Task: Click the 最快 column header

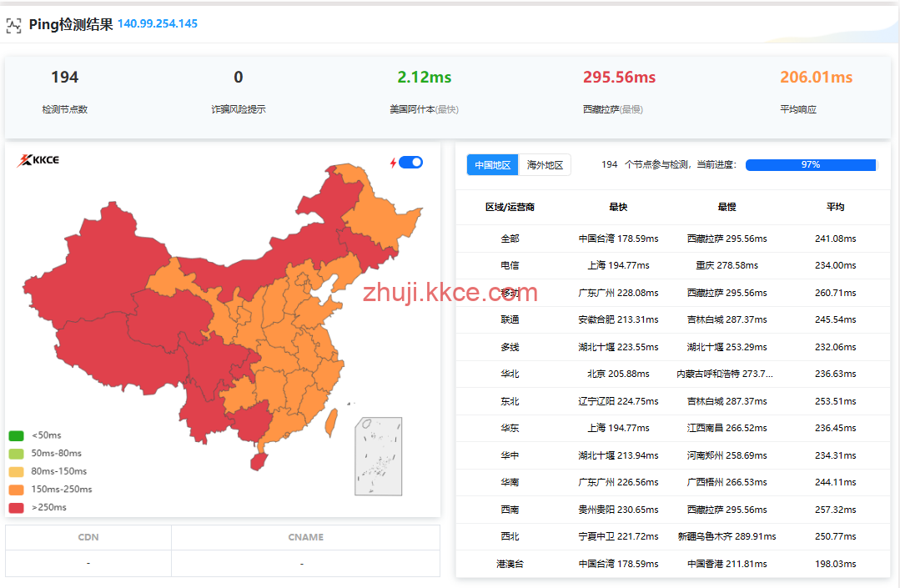Action: [618, 207]
